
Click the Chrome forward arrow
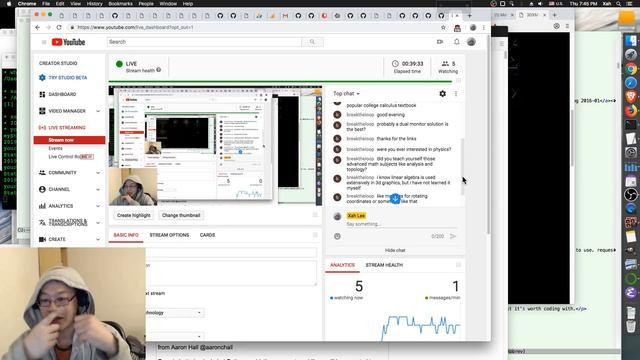coord(48,27)
